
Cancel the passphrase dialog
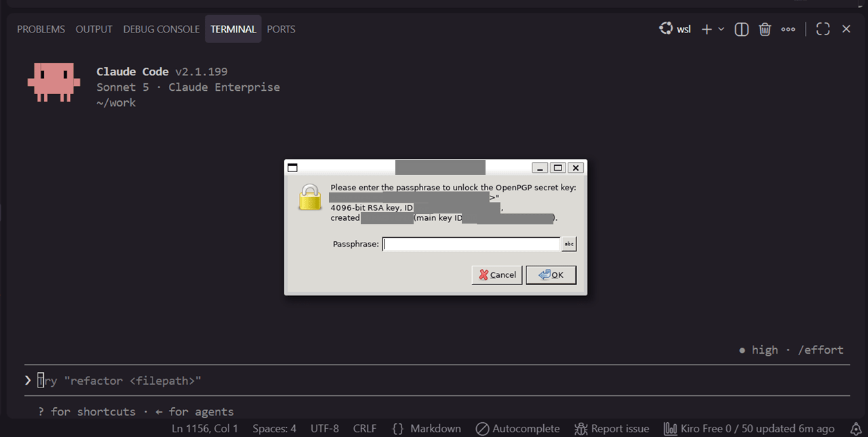tap(497, 275)
